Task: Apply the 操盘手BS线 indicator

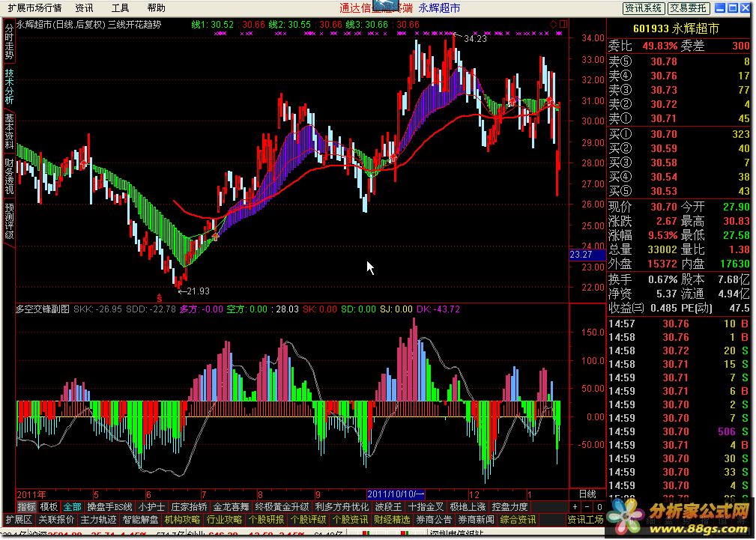Action: 109,507
